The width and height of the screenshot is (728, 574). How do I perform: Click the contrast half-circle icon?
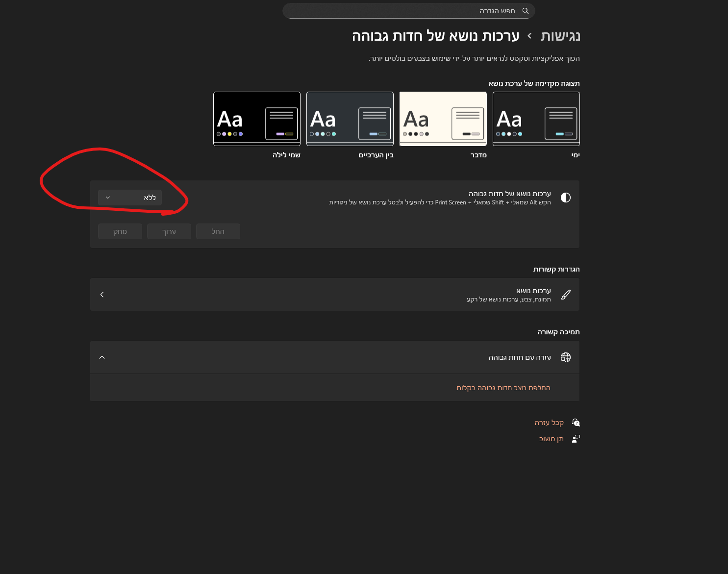click(566, 198)
